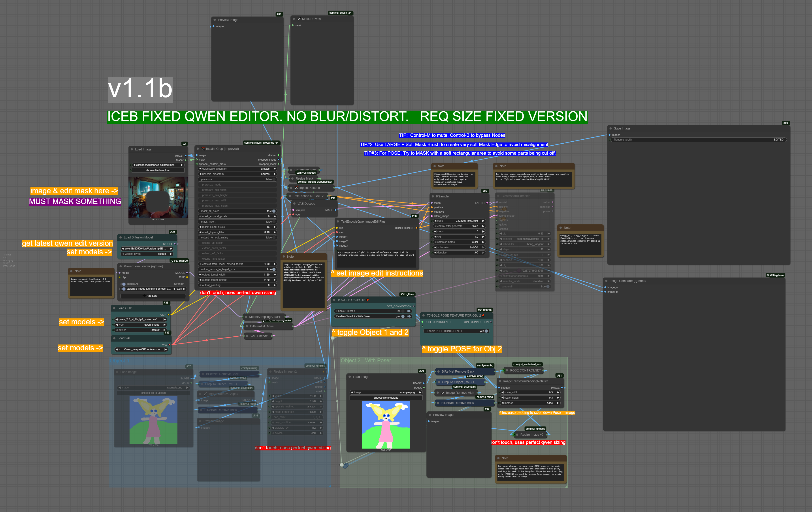Click pin icon on TOGGLE POSE FEATURE node
Viewport: 812px width, 512px height.
(483, 315)
